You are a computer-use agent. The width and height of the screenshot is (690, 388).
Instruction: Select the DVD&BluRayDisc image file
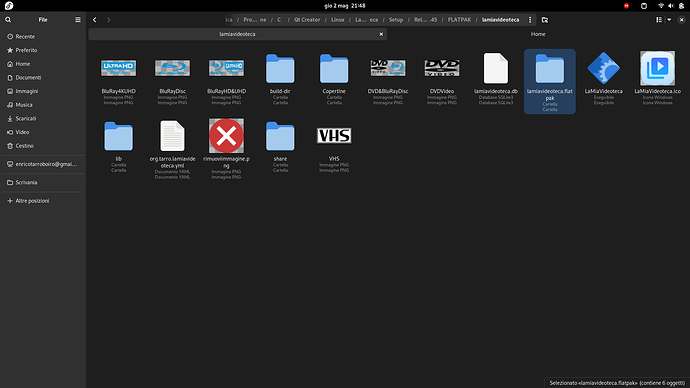[x=388, y=78]
